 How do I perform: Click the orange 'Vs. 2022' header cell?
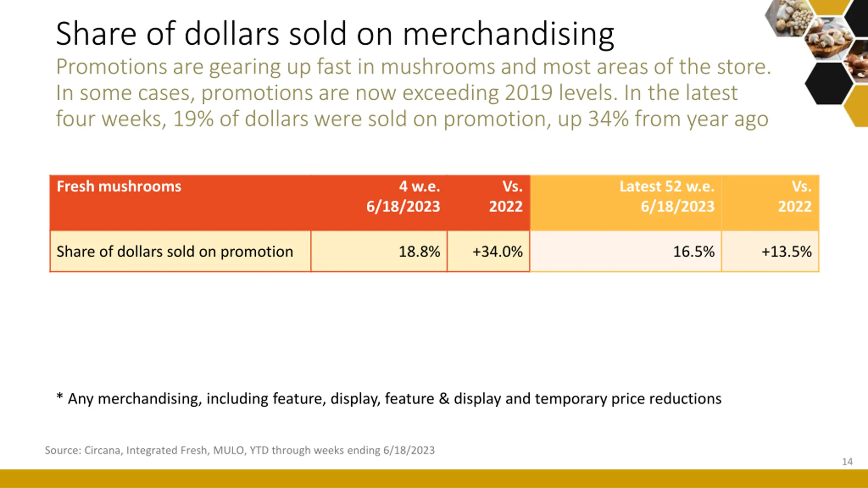pos(770,203)
